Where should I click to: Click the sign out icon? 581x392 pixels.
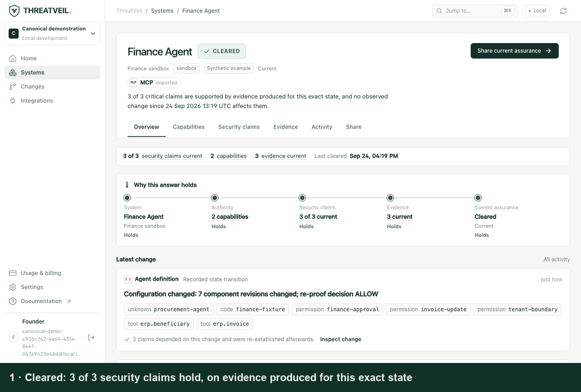91,338
